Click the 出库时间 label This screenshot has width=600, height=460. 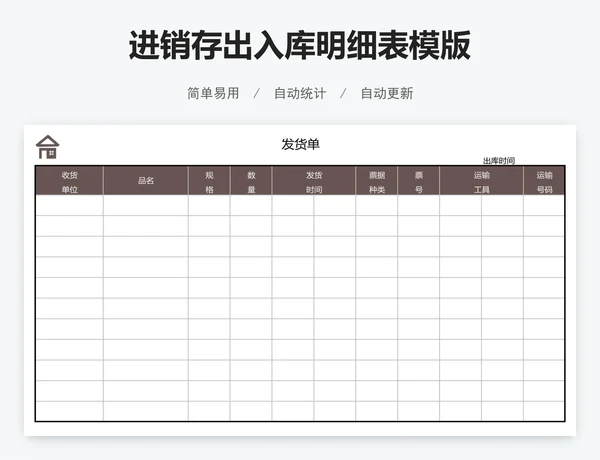[x=499, y=161]
